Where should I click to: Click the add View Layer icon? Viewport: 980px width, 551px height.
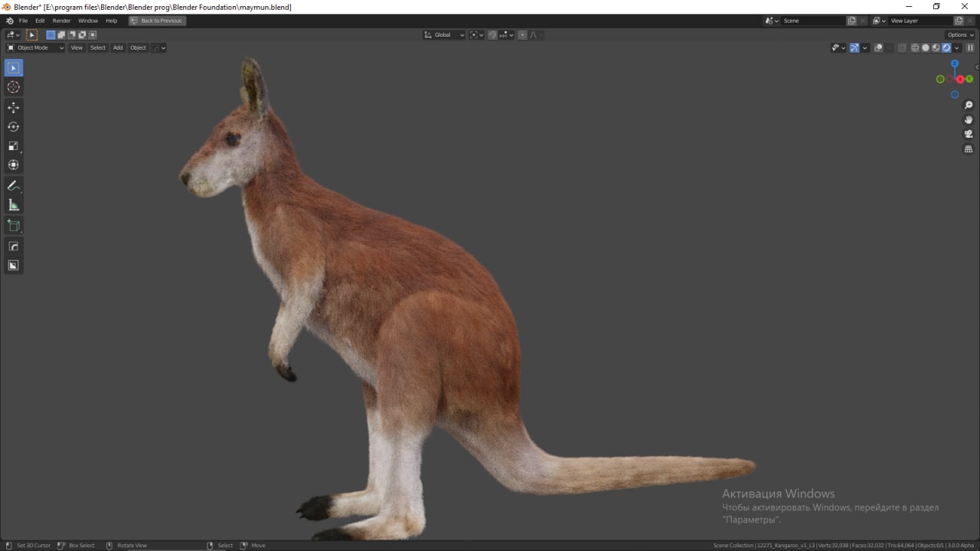coord(959,21)
